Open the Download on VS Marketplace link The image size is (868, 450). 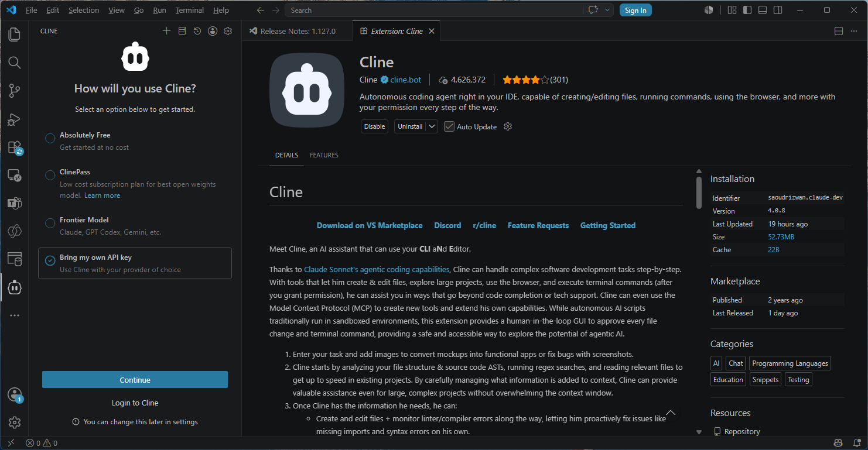[x=370, y=225]
